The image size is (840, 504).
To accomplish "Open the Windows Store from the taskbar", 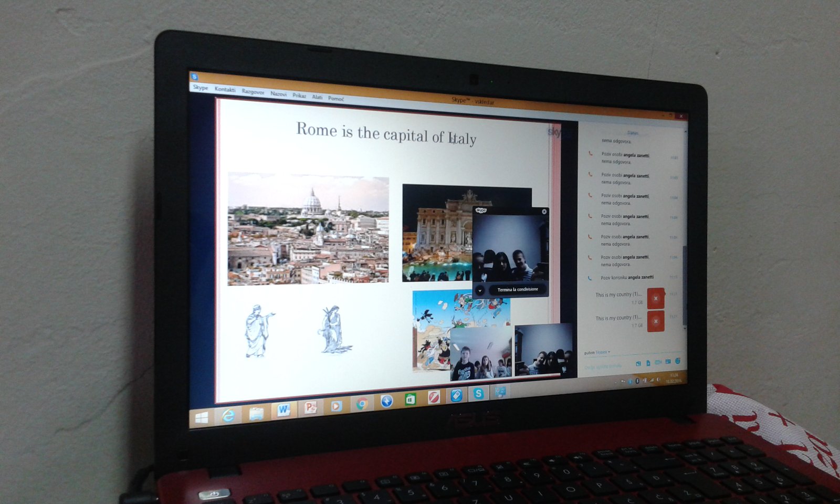I will (410, 400).
